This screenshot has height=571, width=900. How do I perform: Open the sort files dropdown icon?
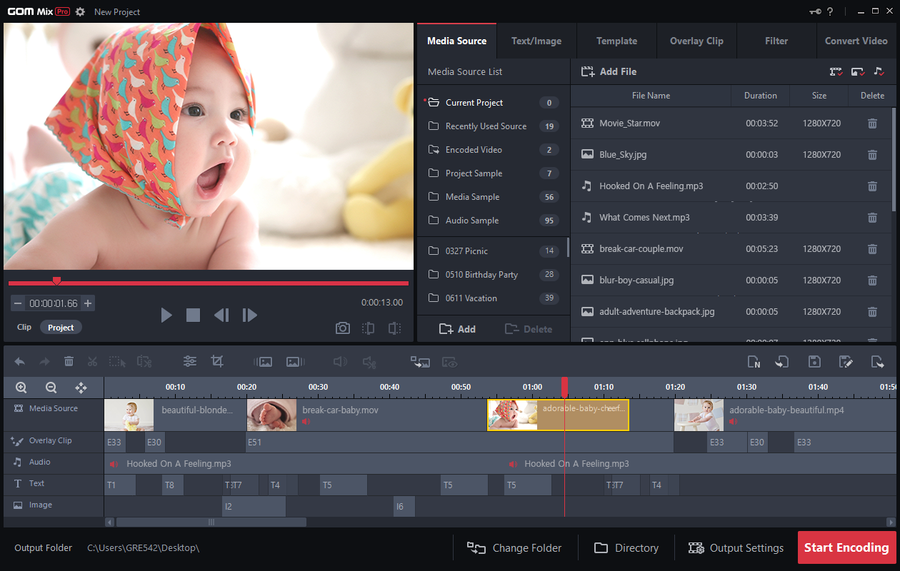(835, 72)
